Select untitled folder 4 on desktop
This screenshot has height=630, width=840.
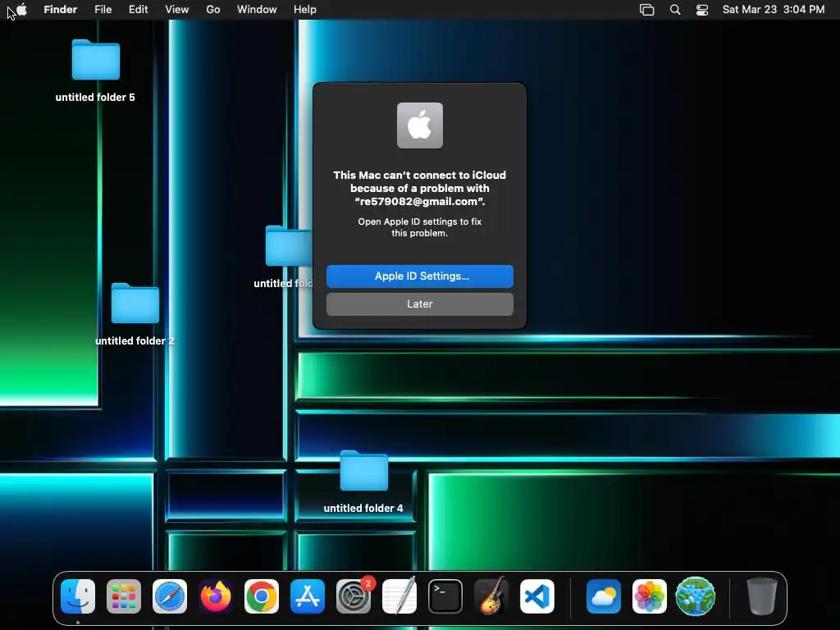tap(363, 482)
